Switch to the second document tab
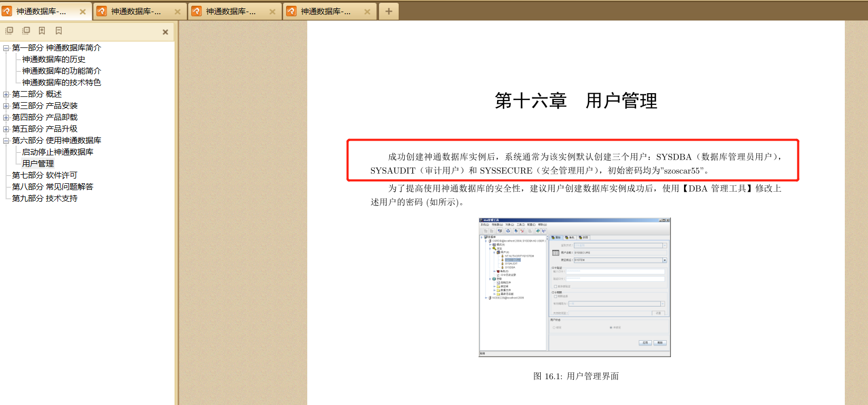The width and height of the screenshot is (868, 405). tap(135, 12)
